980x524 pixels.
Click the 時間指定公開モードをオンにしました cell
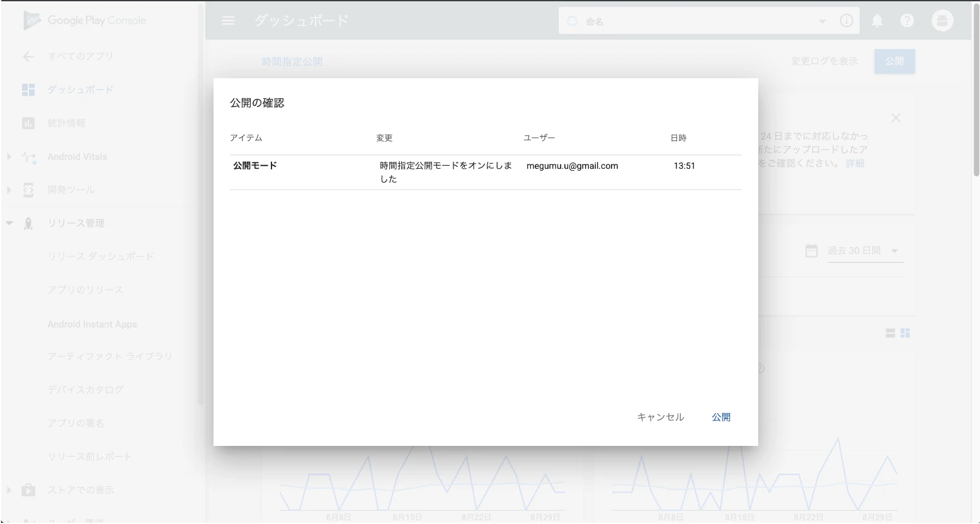coord(446,172)
